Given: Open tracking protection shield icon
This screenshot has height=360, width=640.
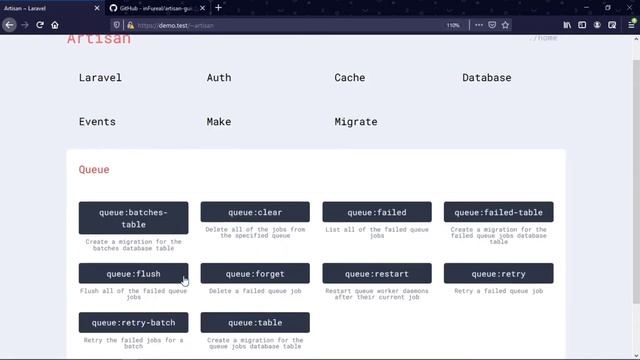Looking at the screenshot, I should pyautogui.click(x=117, y=25).
